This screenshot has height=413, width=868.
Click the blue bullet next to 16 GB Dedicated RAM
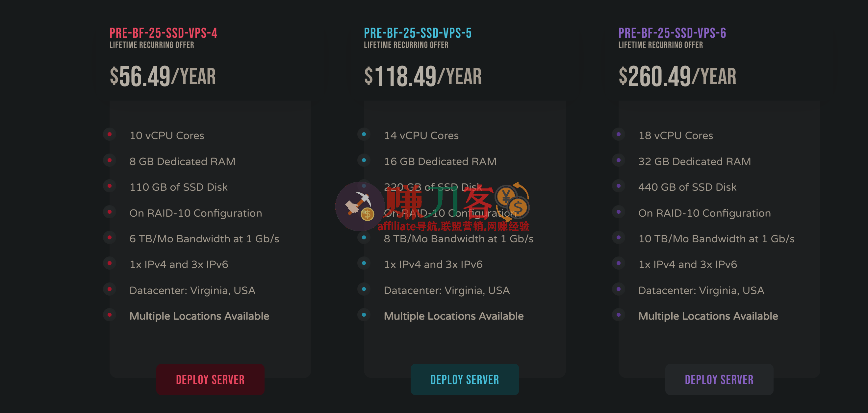coord(364,160)
